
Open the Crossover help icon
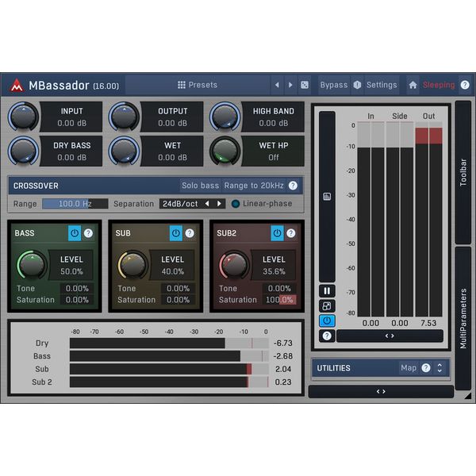point(293,186)
